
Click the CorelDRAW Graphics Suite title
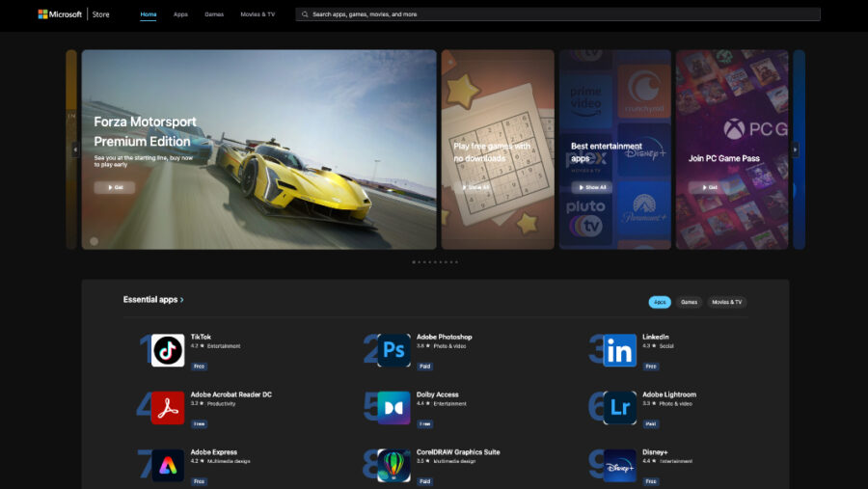tap(458, 452)
